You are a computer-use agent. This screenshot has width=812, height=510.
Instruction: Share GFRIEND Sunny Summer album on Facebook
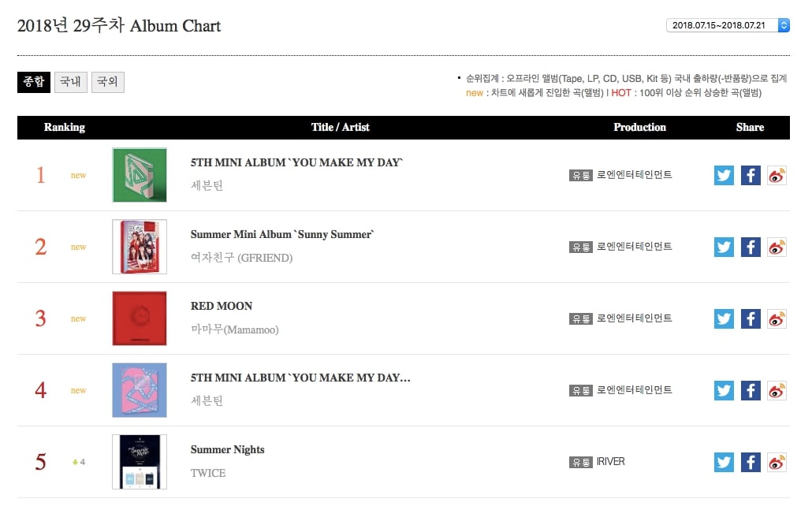(x=751, y=247)
